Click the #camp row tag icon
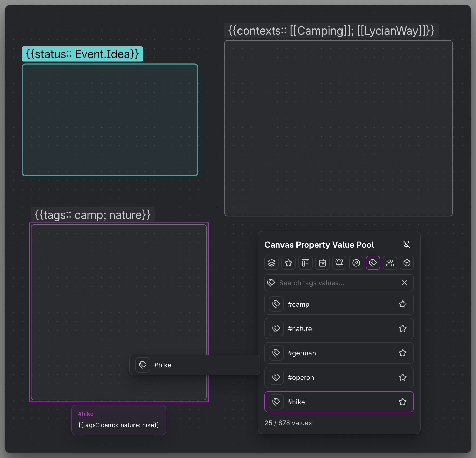Viewport: 476px width, 458px height. (x=276, y=304)
